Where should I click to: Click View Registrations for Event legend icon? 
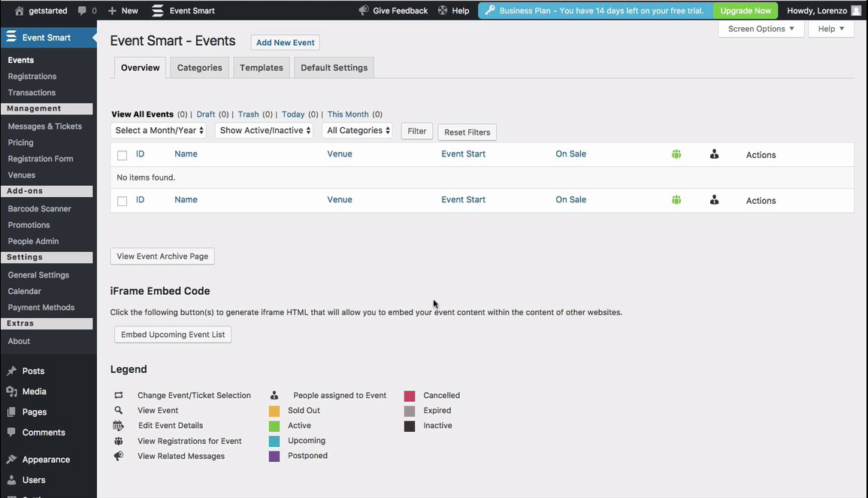119,441
